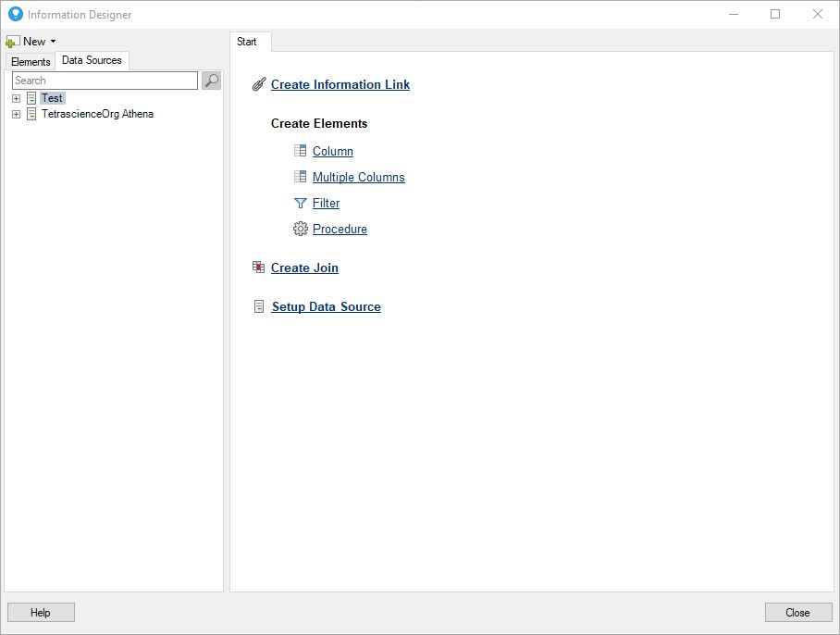Screen dimensions: 840x635
Task: Click the Filter funnel icon
Action: 300,203
